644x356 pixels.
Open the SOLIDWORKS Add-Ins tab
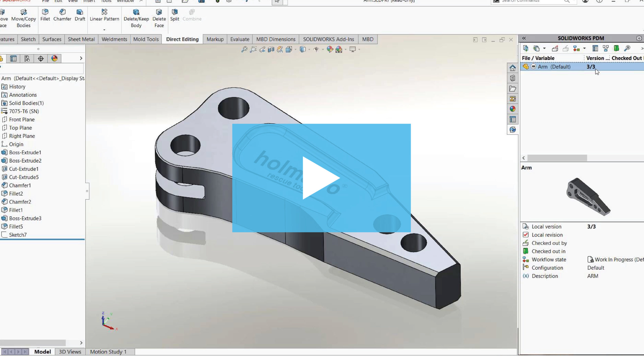click(x=329, y=39)
